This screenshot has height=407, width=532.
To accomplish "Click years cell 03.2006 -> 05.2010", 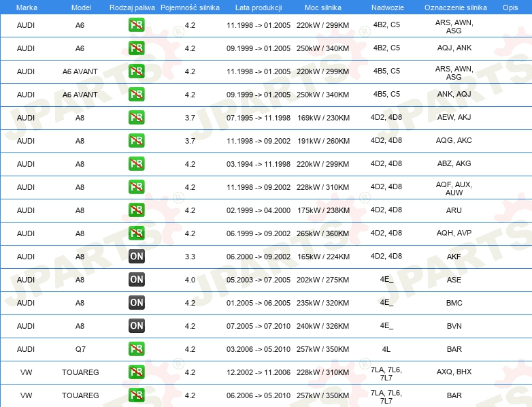I will (259, 349).
